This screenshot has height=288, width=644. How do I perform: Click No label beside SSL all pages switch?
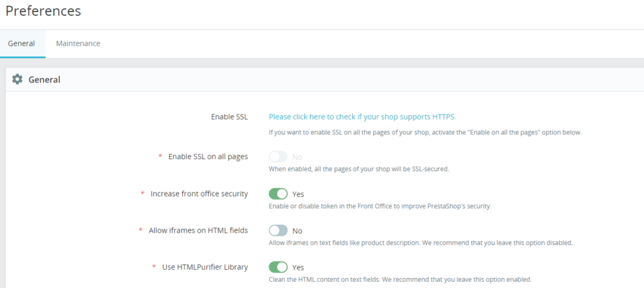click(297, 157)
